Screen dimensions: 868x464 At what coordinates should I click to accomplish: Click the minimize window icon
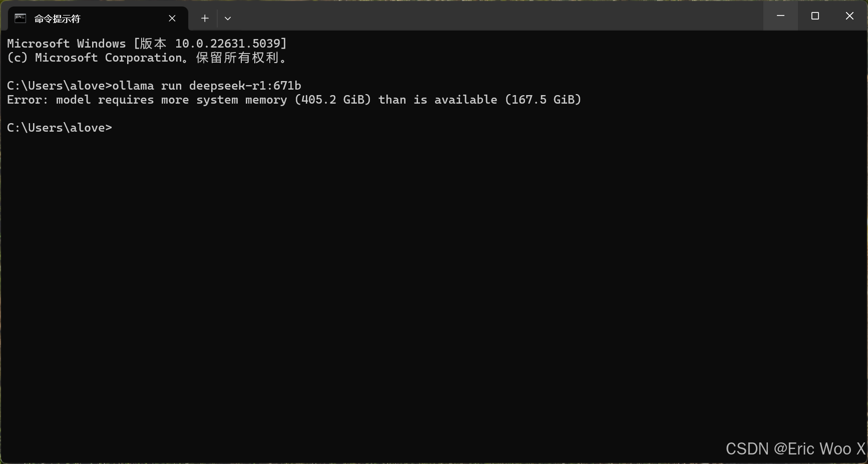(x=780, y=16)
